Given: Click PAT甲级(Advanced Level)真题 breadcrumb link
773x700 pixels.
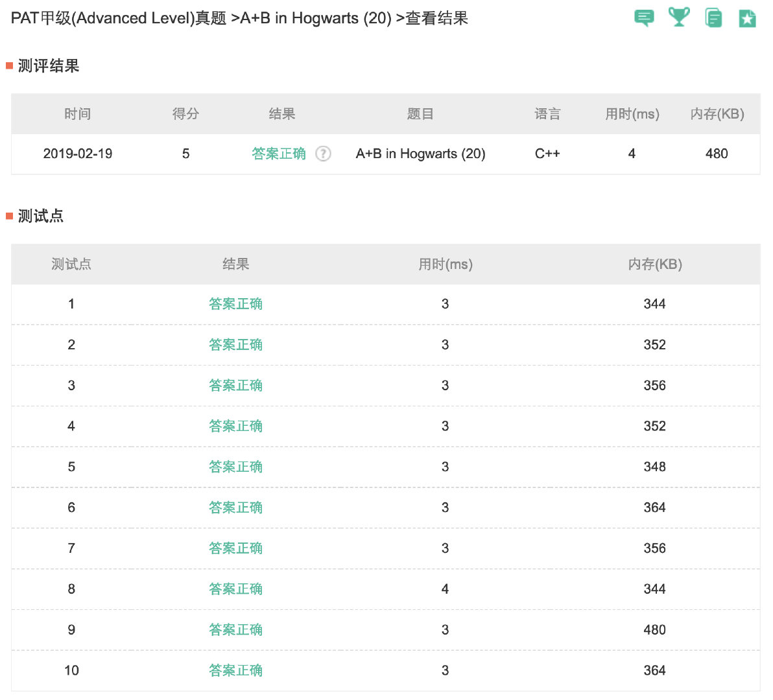Looking at the screenshot, I should (x=118, y=18).
